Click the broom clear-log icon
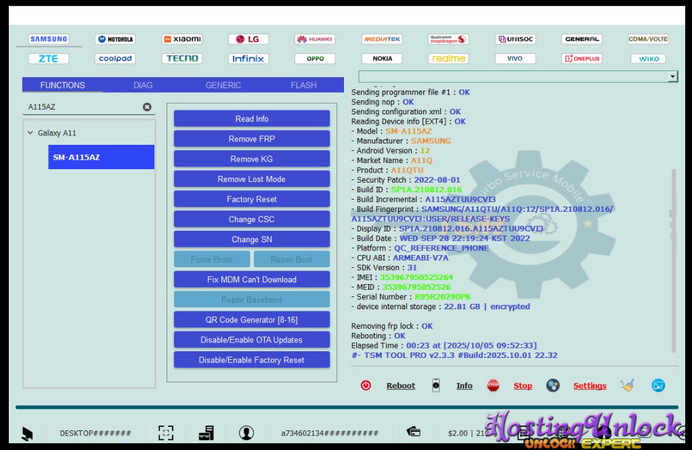The height and width of the screenshot is (450, 692). point(627,385)
